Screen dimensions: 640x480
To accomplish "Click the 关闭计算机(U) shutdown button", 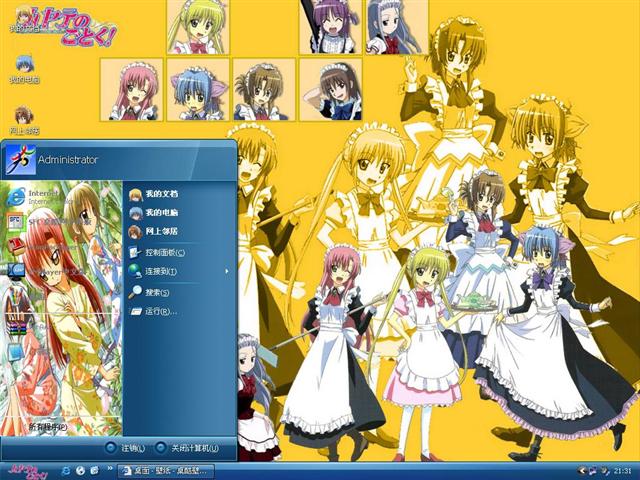I will [x=187, y=448].
